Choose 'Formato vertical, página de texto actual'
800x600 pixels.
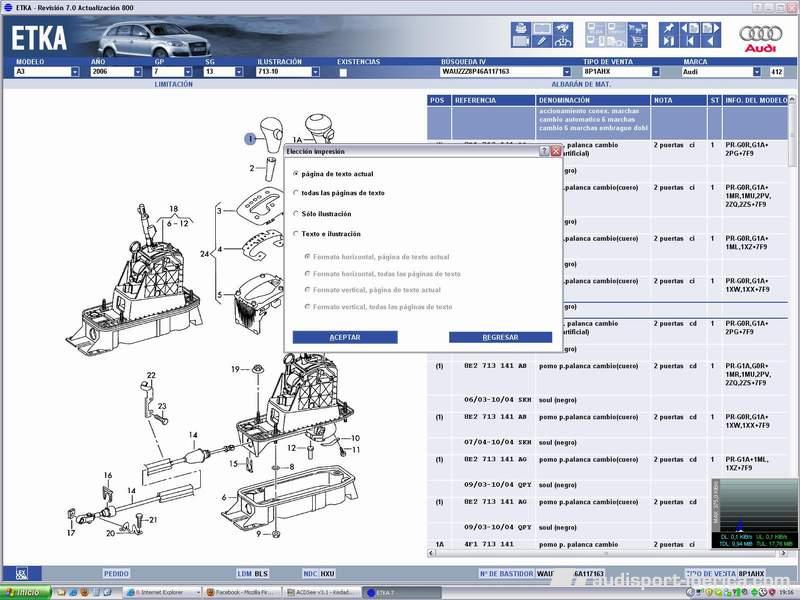point(307,290)
